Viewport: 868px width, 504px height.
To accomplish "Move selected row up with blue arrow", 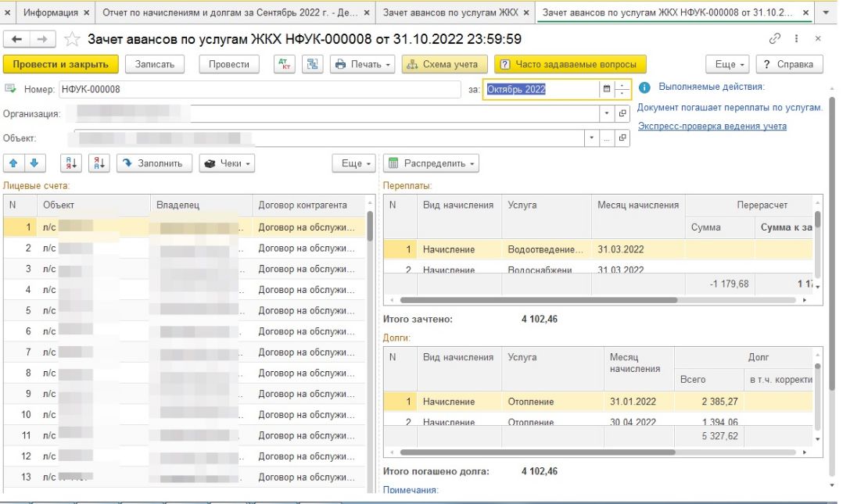I will [x=15, y=163].
